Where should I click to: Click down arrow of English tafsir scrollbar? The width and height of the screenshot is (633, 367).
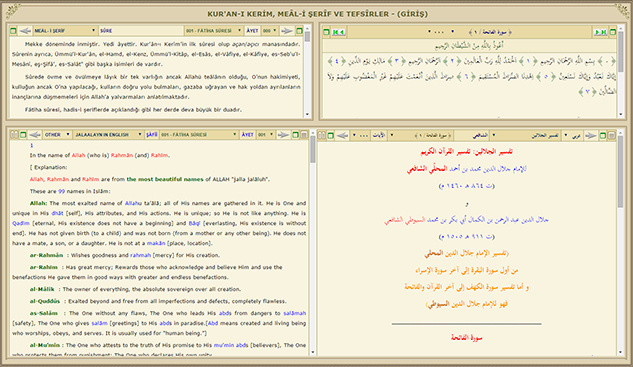[x=312, y=352]
